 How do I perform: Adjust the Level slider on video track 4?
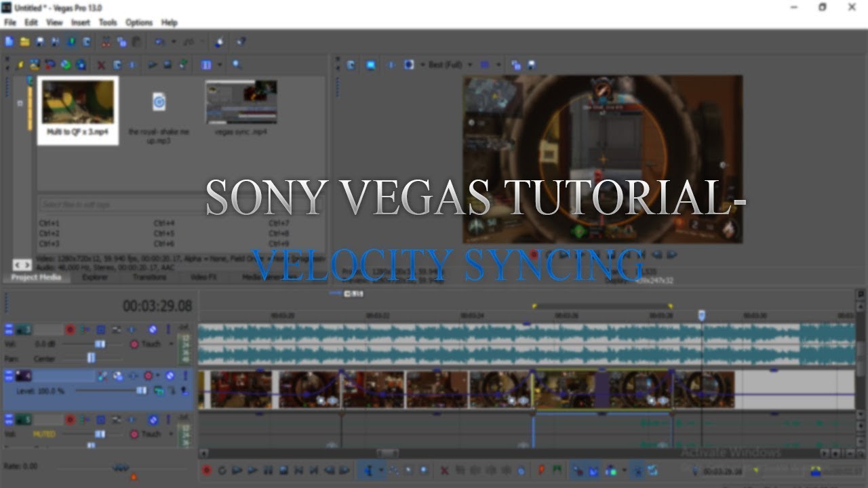click(x=141, y=391)
